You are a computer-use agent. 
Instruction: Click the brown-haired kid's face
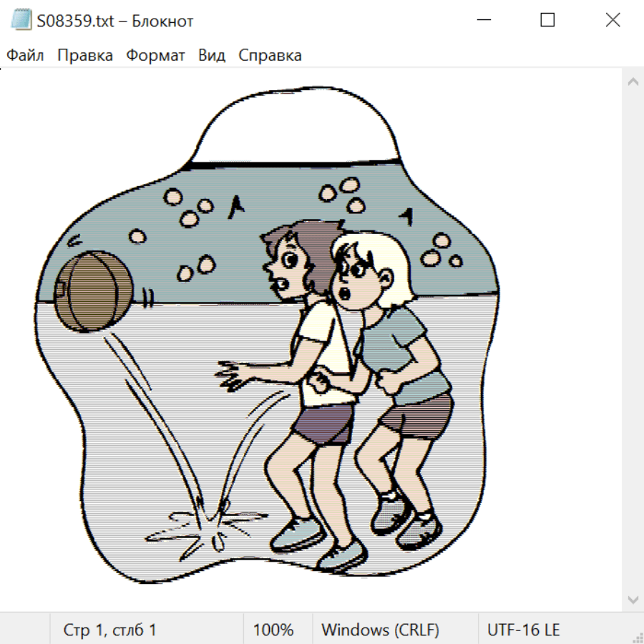coord(286,267)
